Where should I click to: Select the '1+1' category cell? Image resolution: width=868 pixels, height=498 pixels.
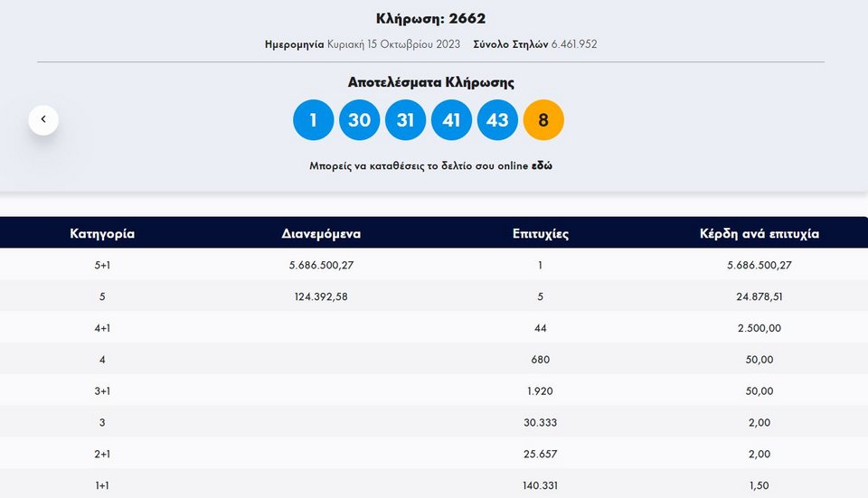[x=102, y=486]
